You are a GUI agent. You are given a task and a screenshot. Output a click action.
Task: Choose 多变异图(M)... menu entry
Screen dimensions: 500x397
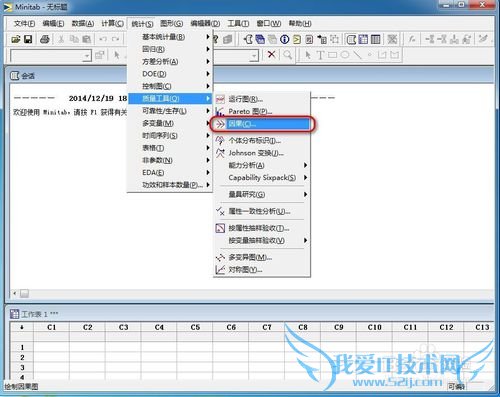point(262,257)
